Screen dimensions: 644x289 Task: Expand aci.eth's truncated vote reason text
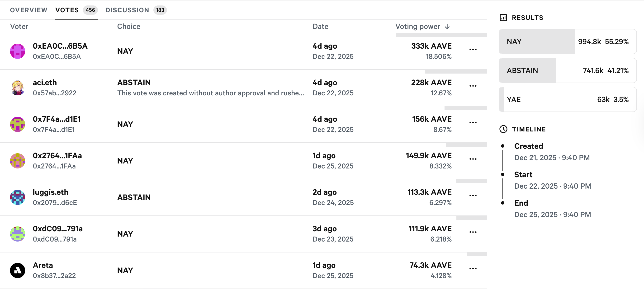[x=211, y=93]
